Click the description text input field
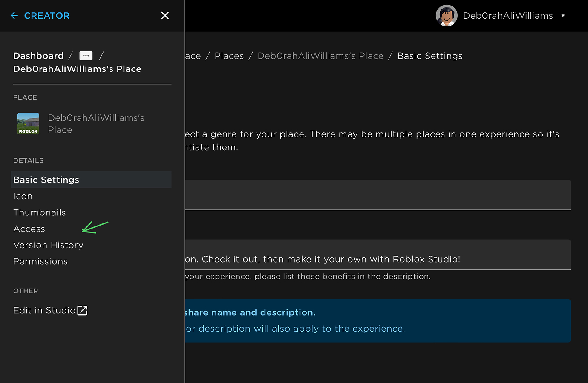Screen dimensions: 588x383 (378, 254)
